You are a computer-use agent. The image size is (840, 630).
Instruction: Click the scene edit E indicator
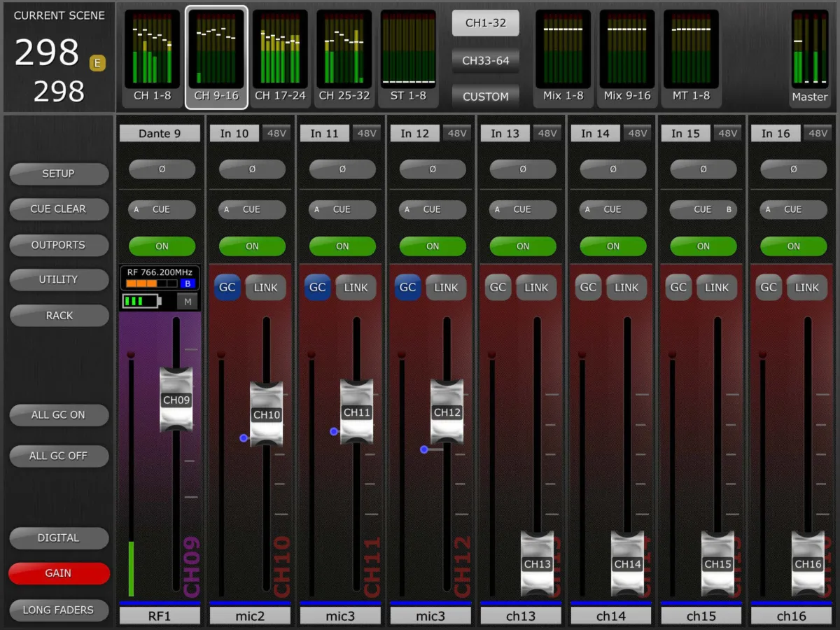97,64
